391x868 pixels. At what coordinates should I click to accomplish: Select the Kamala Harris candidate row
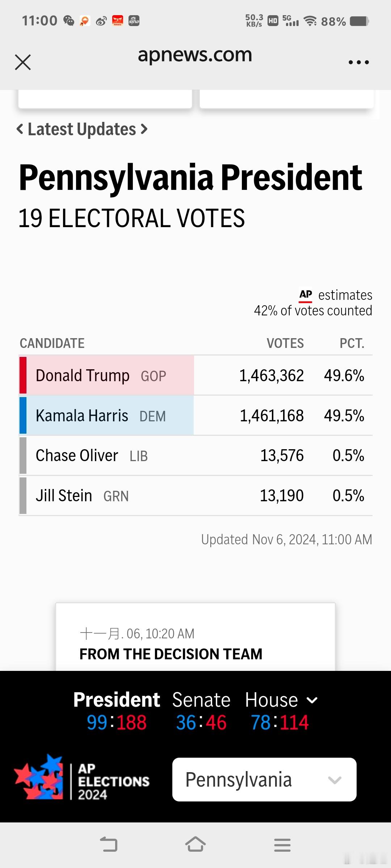tap(195, 416)
